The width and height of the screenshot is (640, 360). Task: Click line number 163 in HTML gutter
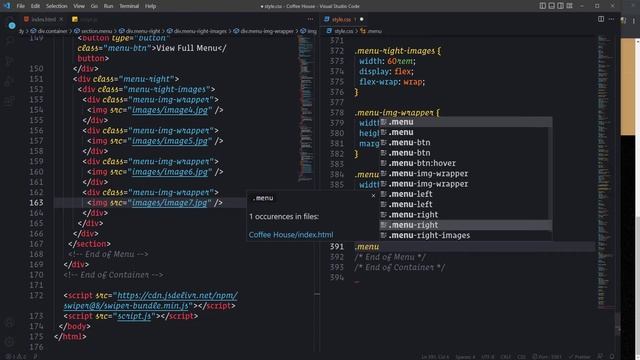coord(36,202)
